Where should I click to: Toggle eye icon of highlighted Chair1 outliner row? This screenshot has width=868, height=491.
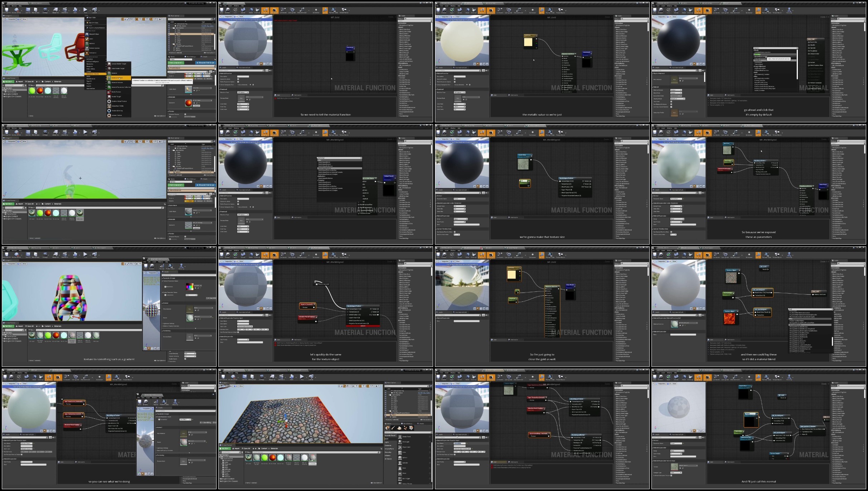(x=169, y=34)
